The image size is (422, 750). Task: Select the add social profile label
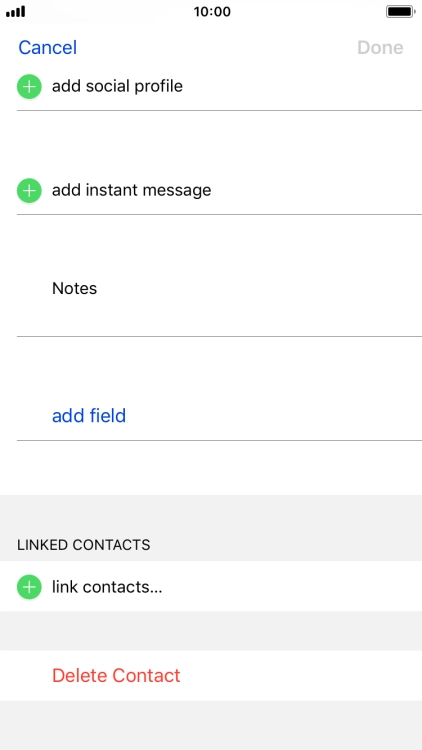[117, 86]
